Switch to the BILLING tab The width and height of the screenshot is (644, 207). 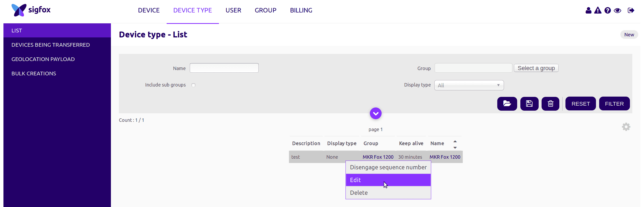click(x=301, y=10)
